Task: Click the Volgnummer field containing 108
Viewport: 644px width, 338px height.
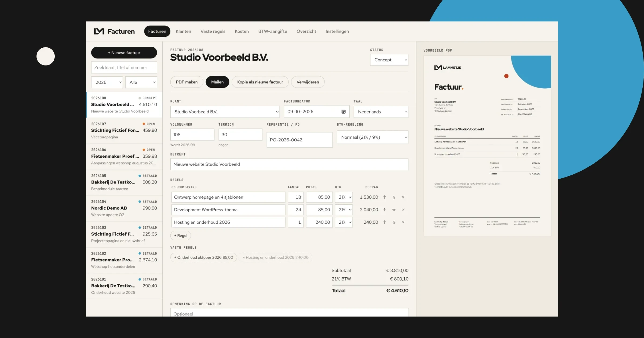Action: (192, 135)
